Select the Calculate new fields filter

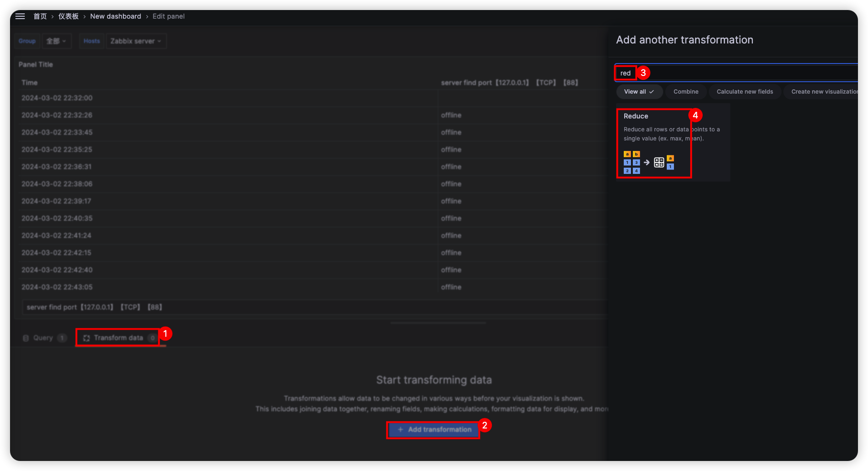point(744,92)
